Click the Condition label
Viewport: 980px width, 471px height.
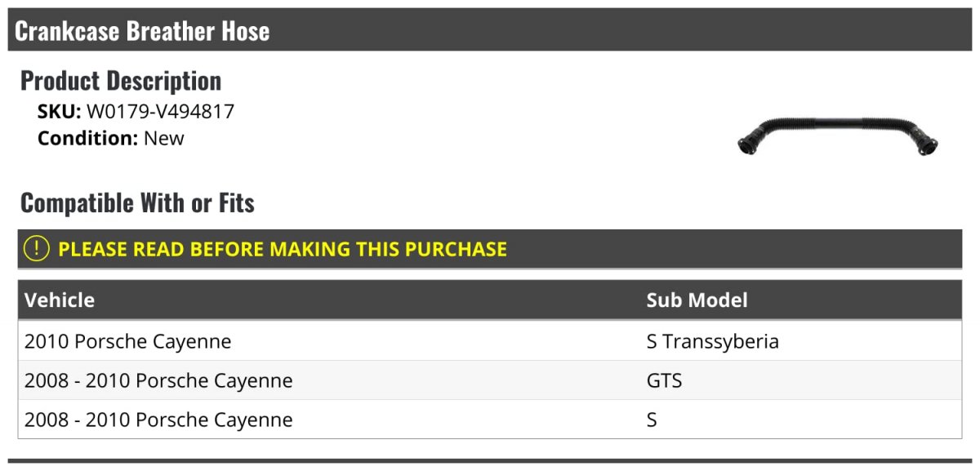coord(87,138)
